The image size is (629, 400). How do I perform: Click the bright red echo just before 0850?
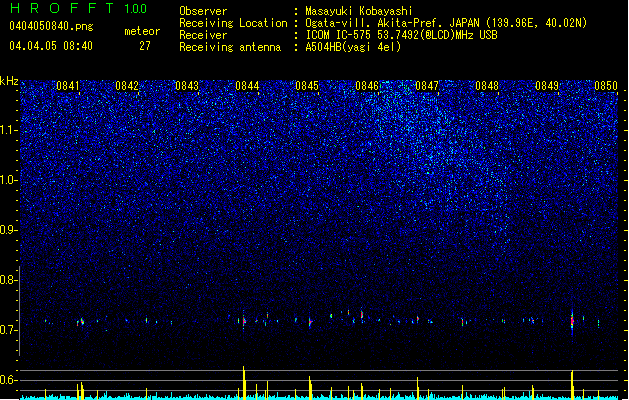click(x=572, y=321)
